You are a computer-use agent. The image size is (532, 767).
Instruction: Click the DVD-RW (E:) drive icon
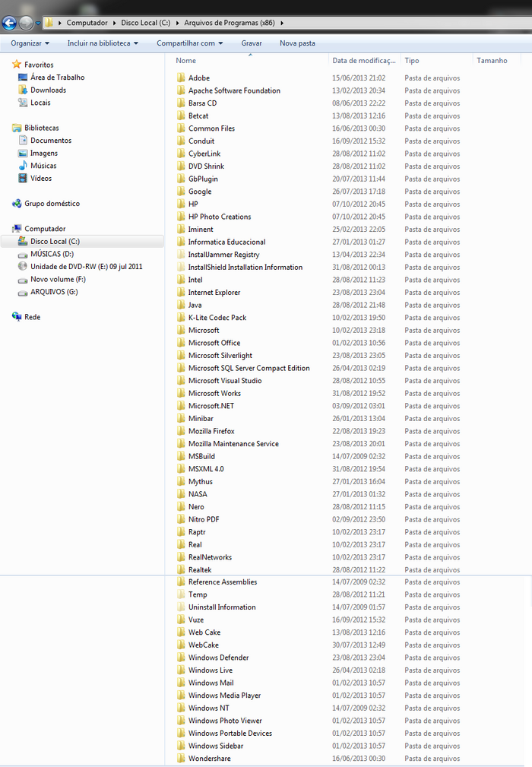pyautogui.click(x=23, y=266)
